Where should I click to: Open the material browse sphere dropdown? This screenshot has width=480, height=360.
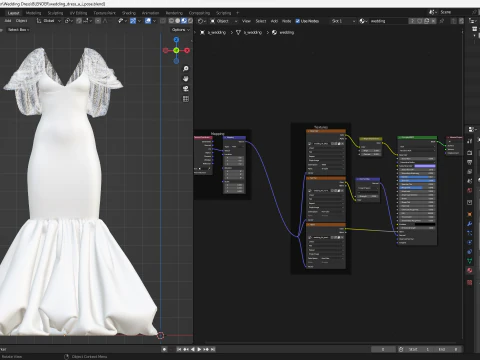[363, 21]
